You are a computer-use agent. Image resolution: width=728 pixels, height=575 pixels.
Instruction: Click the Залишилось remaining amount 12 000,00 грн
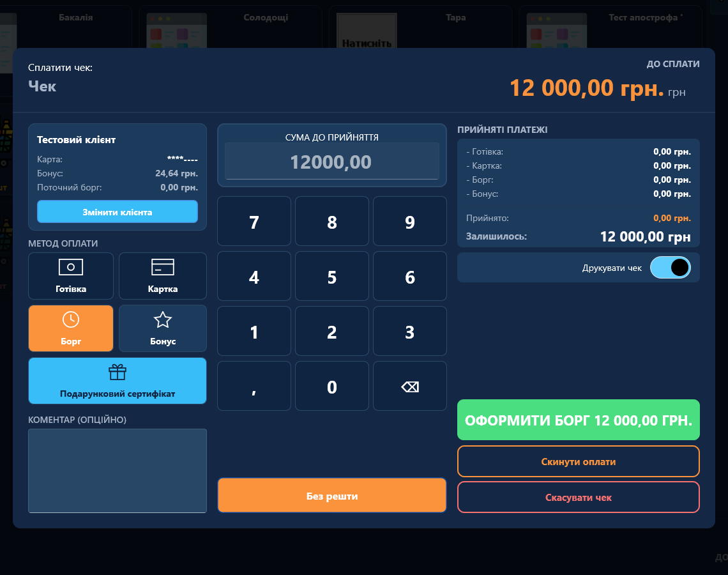646,236
